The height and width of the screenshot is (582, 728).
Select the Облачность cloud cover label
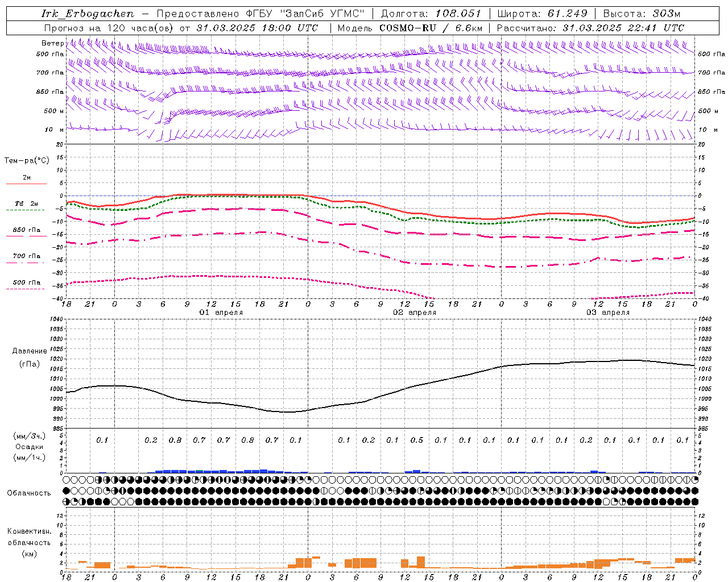[29, 493]
